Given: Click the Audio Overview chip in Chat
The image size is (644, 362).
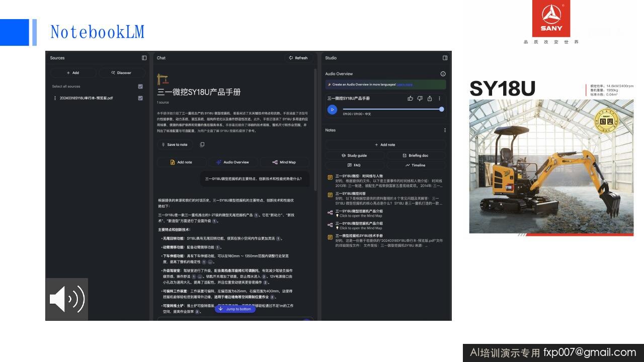Looking at the screenshot, I should pos(233,162).
